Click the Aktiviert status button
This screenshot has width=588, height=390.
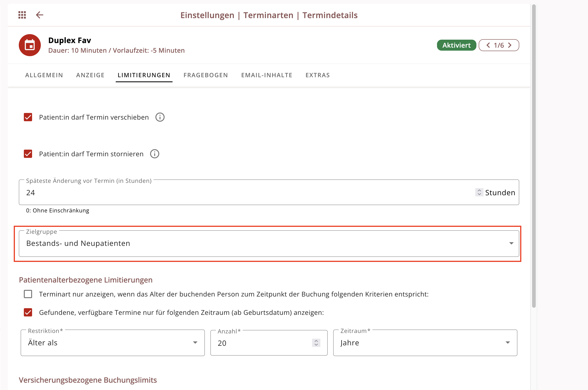pyautogui.click(x=456, y=45)
